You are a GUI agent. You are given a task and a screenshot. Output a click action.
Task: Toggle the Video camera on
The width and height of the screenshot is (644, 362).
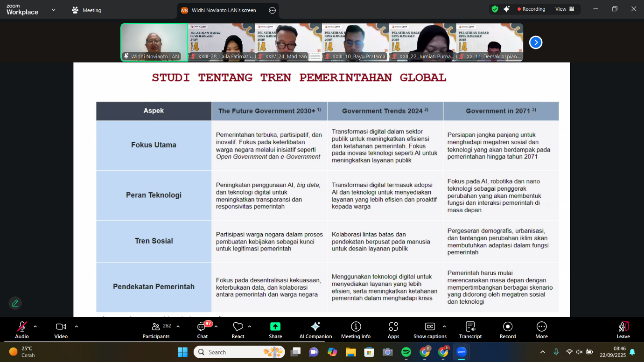point(61,330)
